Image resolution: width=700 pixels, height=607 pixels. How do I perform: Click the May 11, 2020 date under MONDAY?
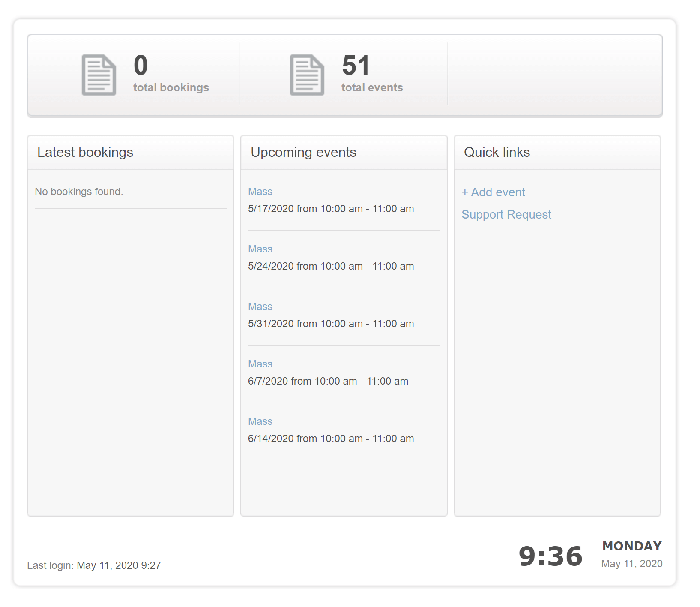631,564
